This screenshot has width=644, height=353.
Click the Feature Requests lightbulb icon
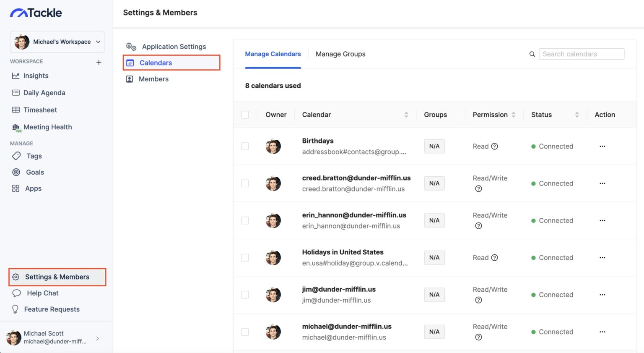(x=16, y=309)
